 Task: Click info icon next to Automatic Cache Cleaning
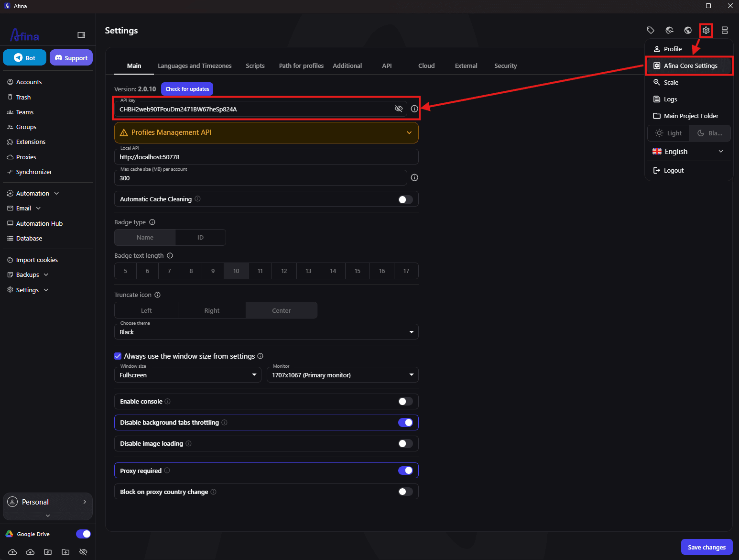click(197, 199)
